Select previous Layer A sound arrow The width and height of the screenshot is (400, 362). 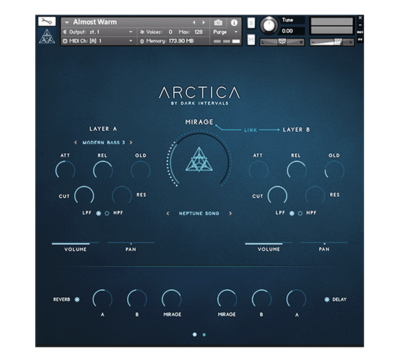tap(76, 142)
